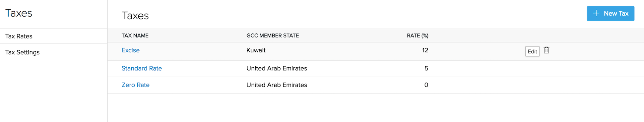Viewport: 644px width, 122px height.
Task: Select the Kuwait cell in Excise row
Action: tap(256, 50)
